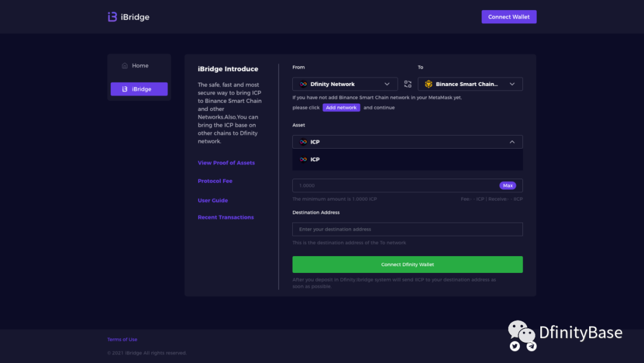Select ICP option from the asset list

coord(407,159)
